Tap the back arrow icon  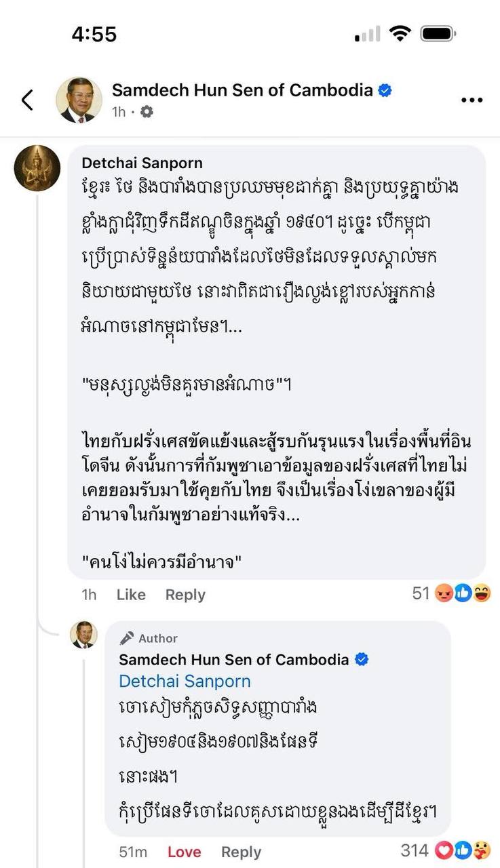pos(27,100)
